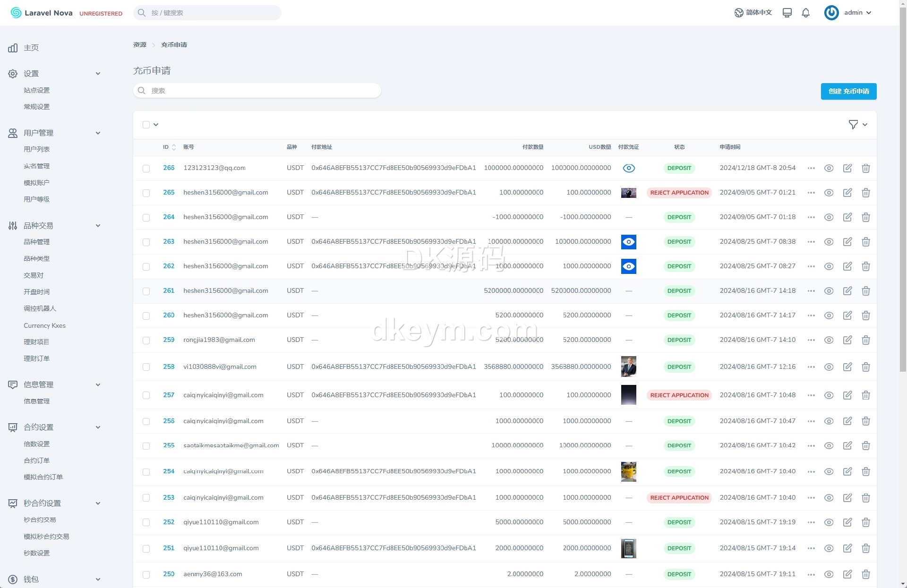Toggle the select-all checkbox in table header

tap(146, 125)
